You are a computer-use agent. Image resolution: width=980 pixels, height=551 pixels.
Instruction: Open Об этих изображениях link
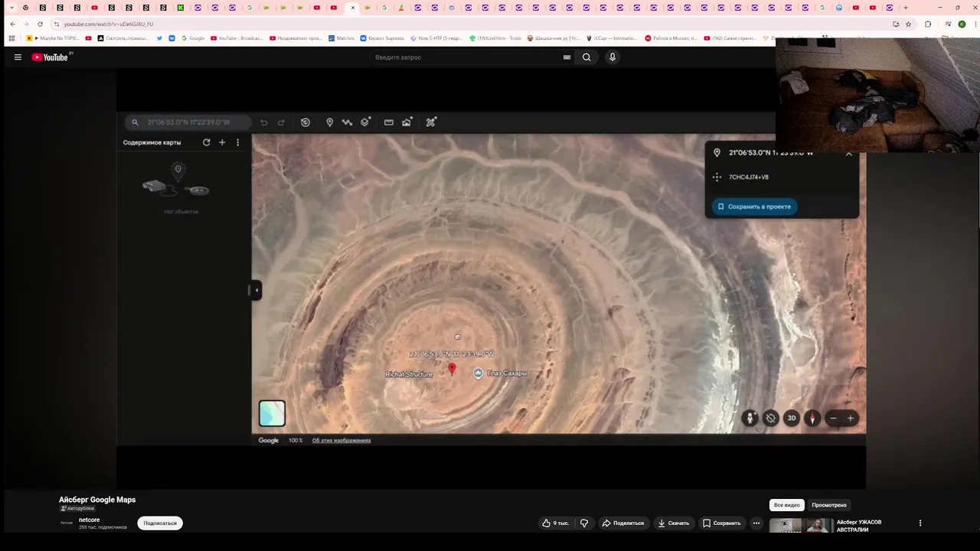(341, 441)
